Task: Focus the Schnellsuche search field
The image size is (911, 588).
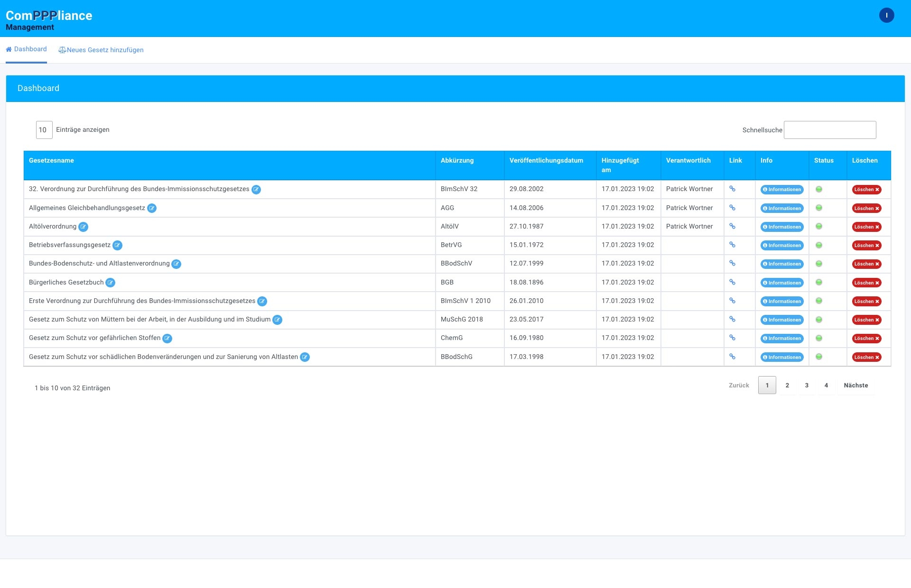Action: (x=829, y=130)
